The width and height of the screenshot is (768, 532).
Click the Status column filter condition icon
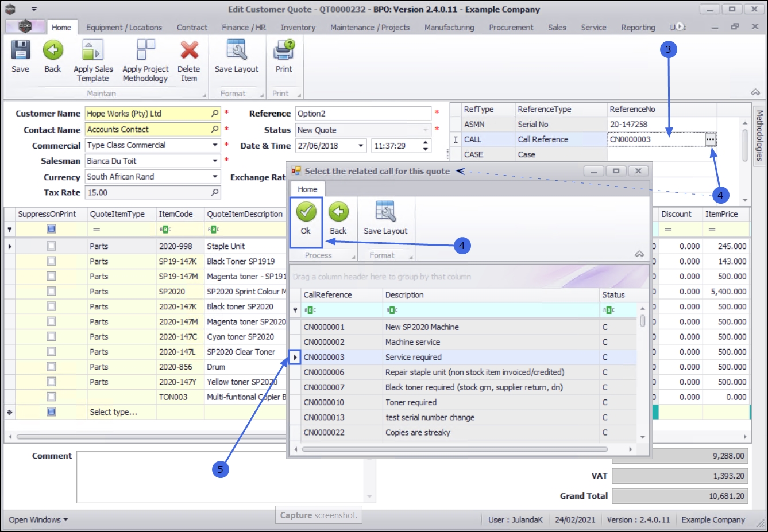tap(609, 310)
